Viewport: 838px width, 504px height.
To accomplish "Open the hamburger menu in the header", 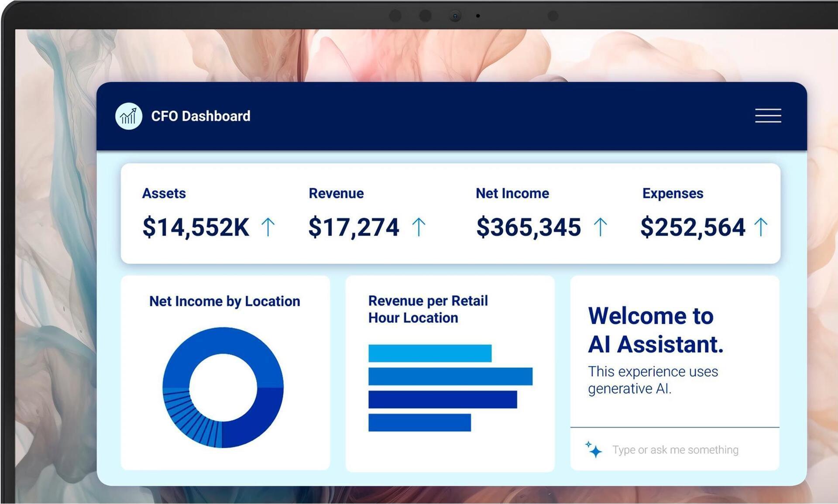I will (768, 116).
